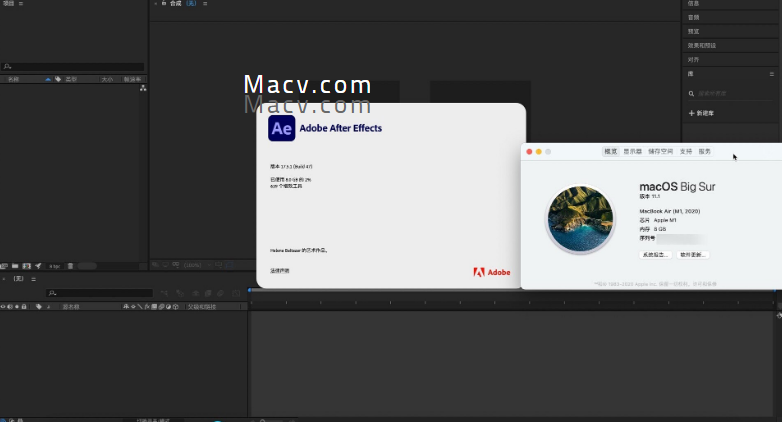782x422 pixels.
Task: Select the 服务 tab in About This Mac
Action: point(704,152)
